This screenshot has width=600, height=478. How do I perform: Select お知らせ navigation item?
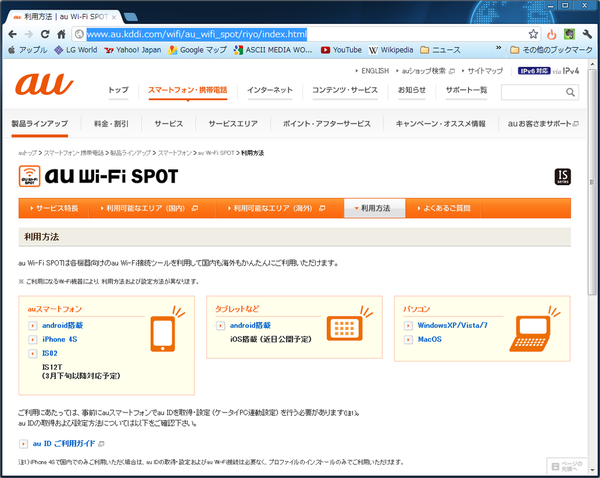[x=412, y=90]
